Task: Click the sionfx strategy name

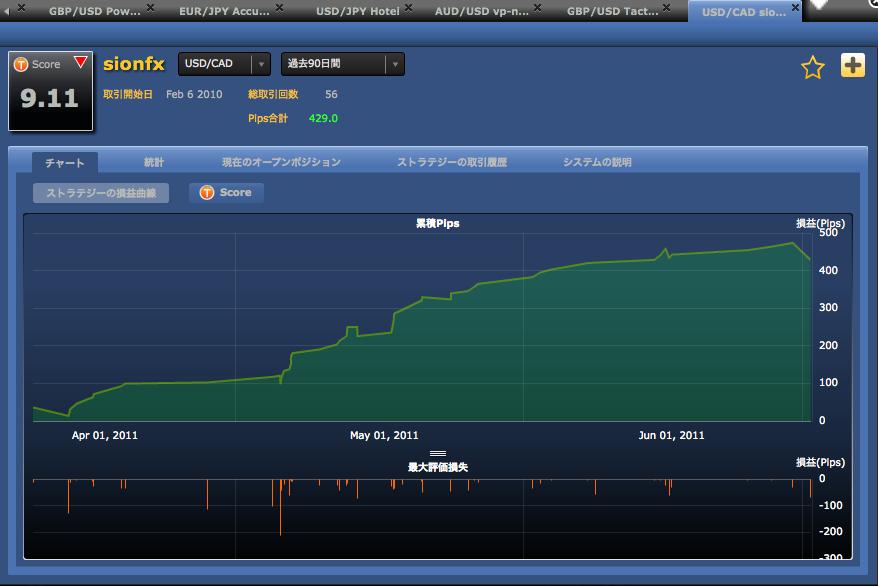Action: click(x=133, y=64)
